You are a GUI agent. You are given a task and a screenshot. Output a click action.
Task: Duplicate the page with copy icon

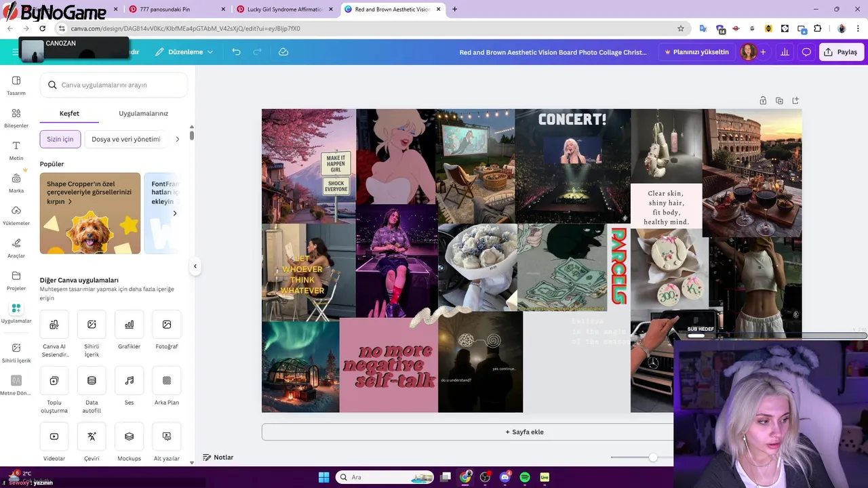point(779,100)
